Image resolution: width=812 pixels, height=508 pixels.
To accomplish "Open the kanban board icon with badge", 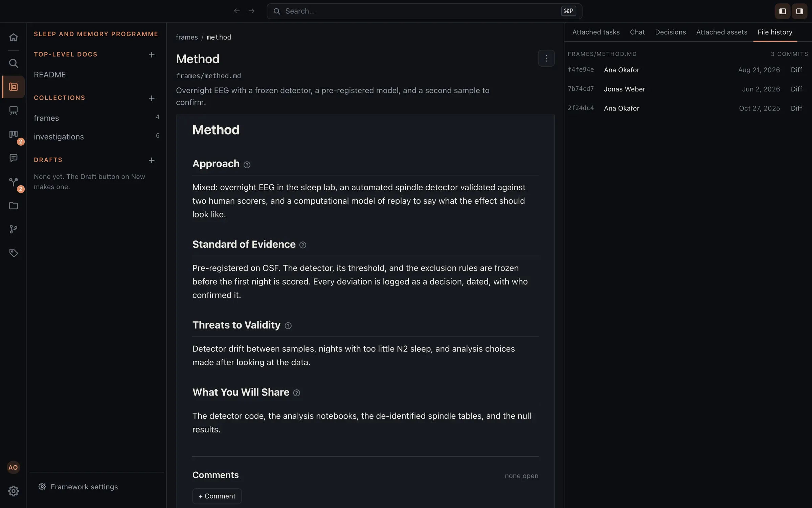I will tap(13, 134).
